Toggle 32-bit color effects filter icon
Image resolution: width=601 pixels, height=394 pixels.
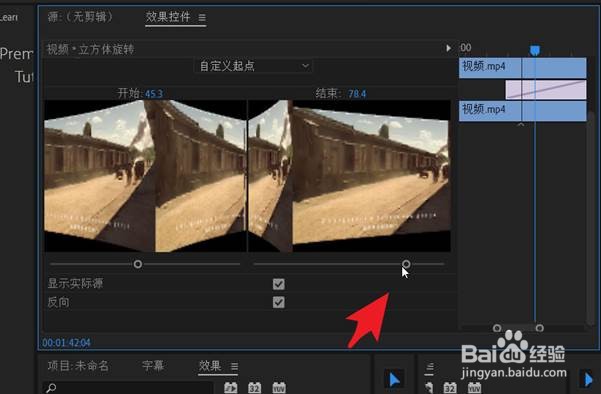coord(255,388)
